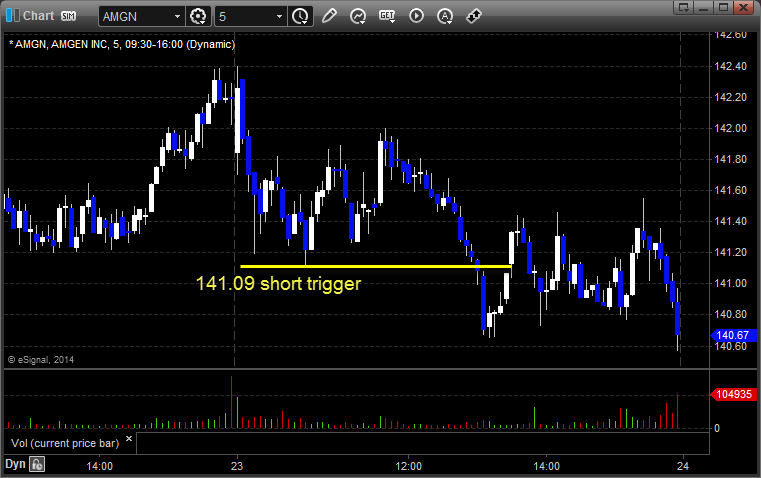The width and height of the screenshot is (761, 478).
Task: Toggle the lock icon next to Dyn
Action: [37, 464]
